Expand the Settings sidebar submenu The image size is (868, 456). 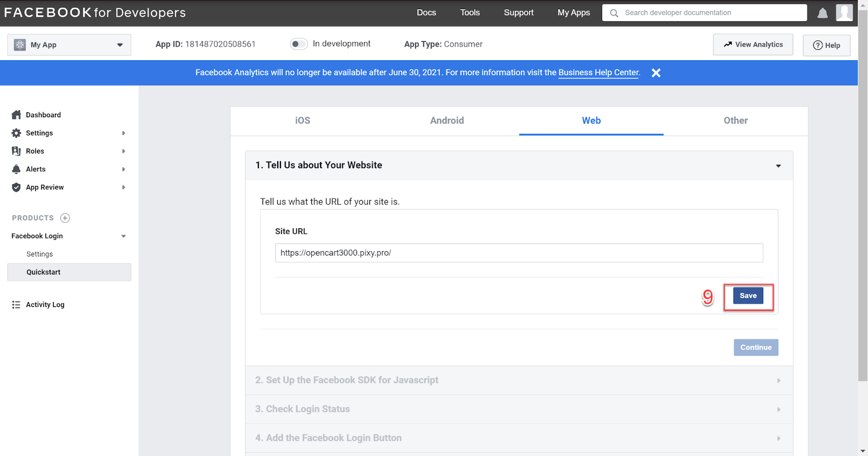(124, 133)
